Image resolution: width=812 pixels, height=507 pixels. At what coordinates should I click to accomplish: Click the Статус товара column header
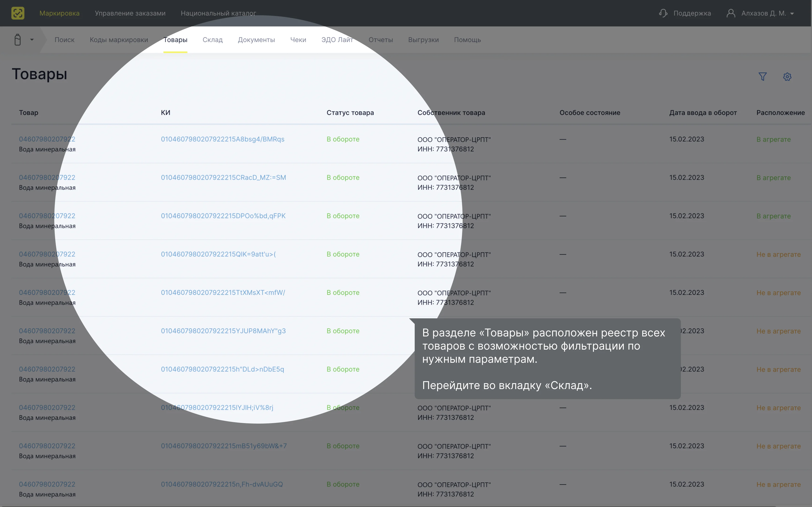tap(350, 113)
